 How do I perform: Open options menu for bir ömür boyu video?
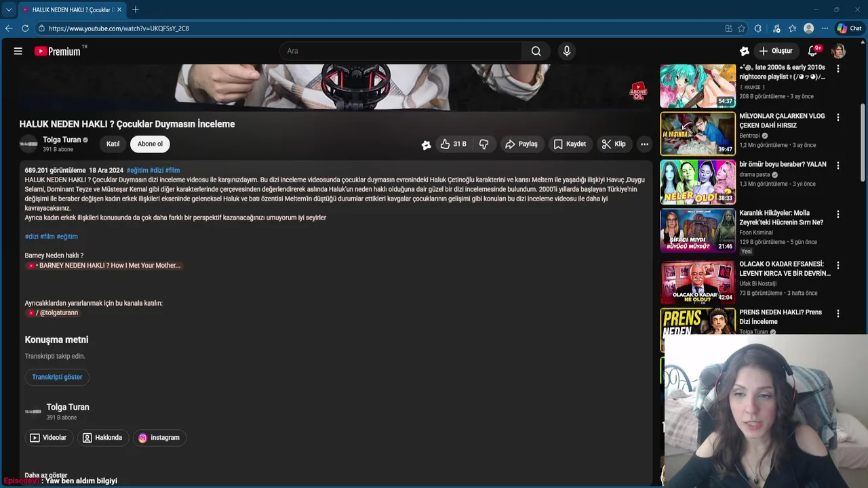837,165
